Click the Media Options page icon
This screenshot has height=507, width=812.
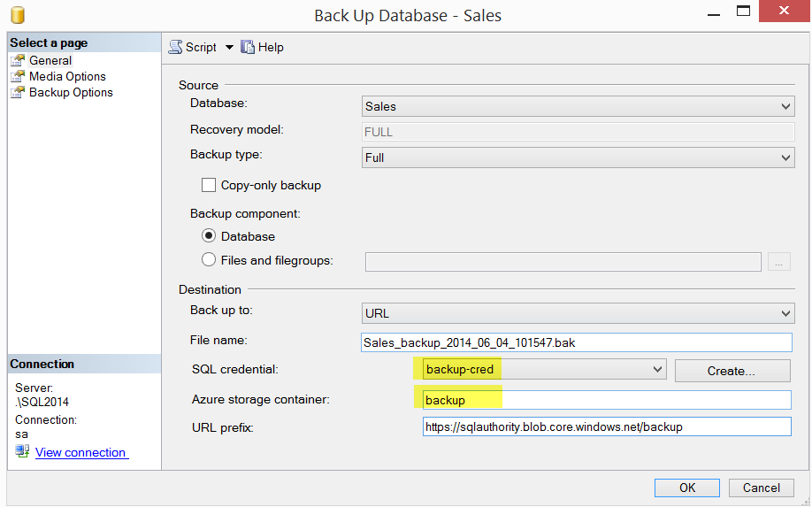18,76
